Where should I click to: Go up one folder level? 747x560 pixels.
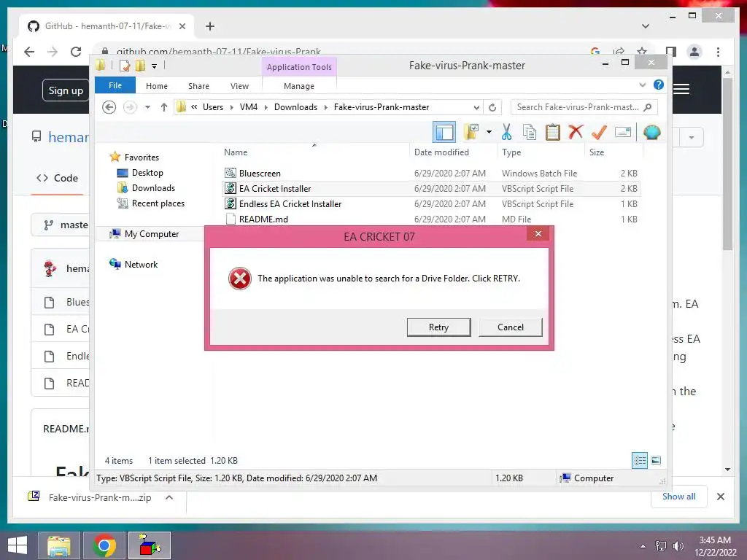[x=164, y=107]
